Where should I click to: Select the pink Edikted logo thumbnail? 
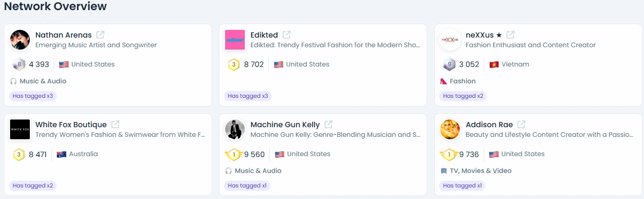(x=235, y=40)
